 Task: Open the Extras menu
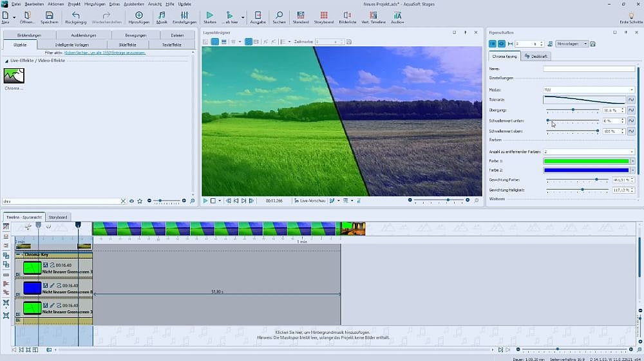[x=115, y=4]
